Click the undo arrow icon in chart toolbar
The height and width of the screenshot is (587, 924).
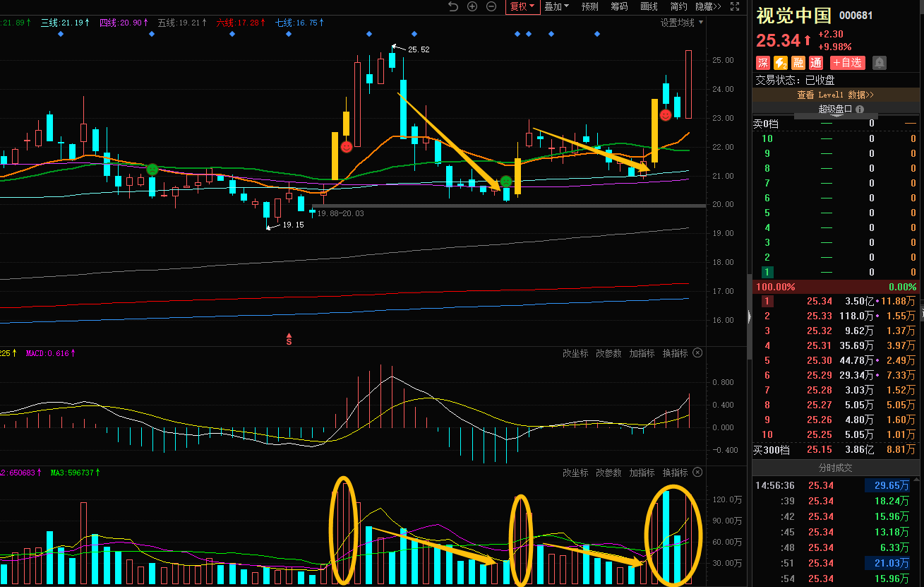(x=454, y=6)
